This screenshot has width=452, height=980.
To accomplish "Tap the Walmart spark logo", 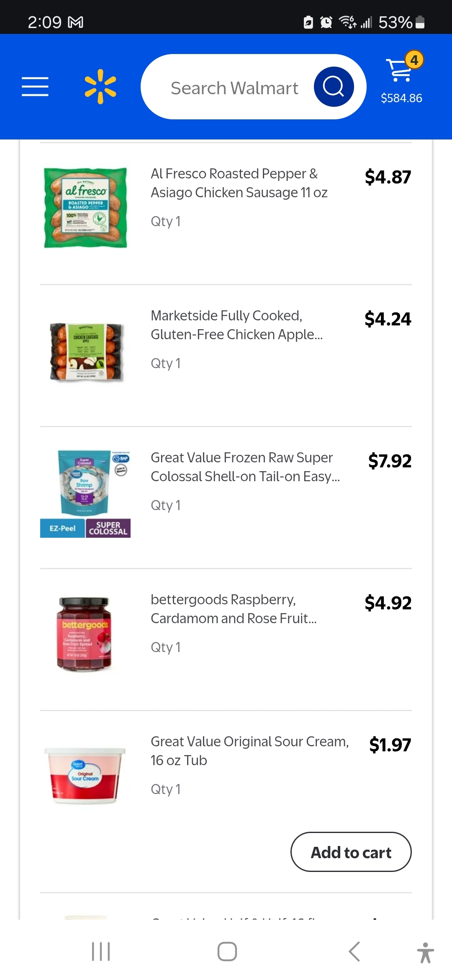I will point(100,87).
